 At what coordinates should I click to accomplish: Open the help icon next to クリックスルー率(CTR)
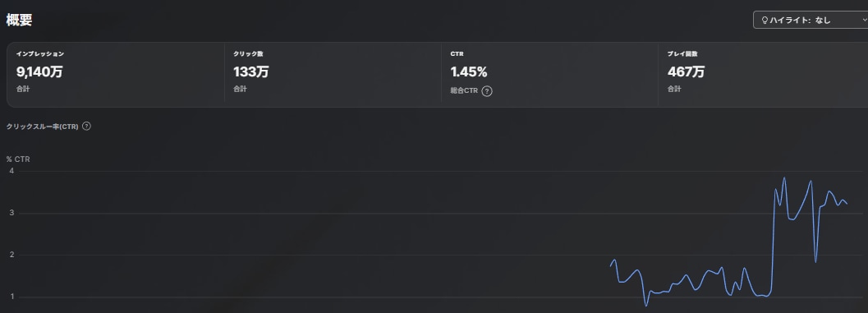pos(86,127)
